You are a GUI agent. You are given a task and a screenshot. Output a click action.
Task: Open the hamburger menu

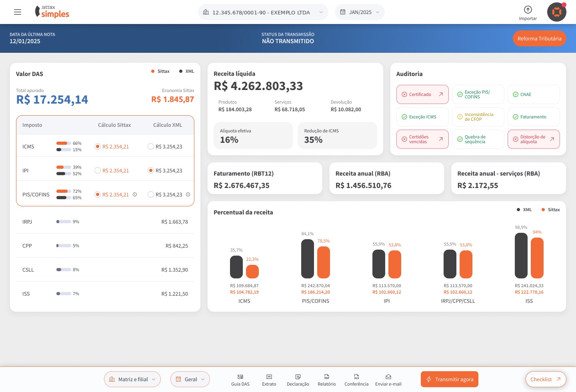coord(18,12)
